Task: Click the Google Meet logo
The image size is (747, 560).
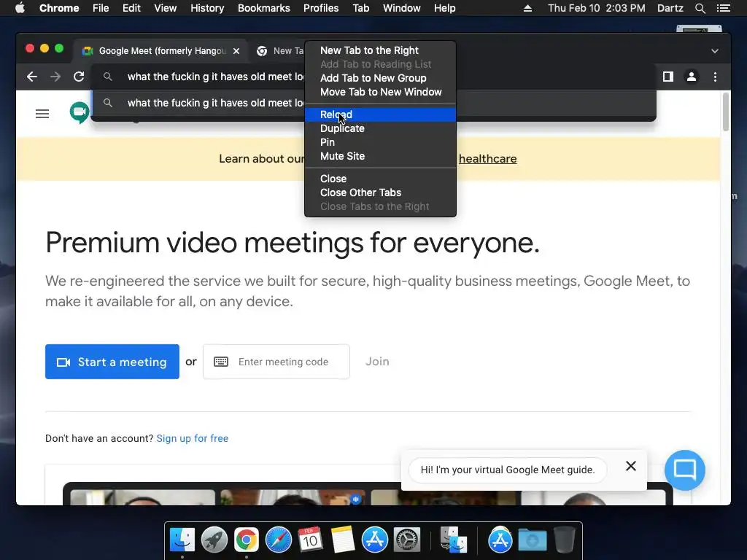Action: click(x=79, y=113)
